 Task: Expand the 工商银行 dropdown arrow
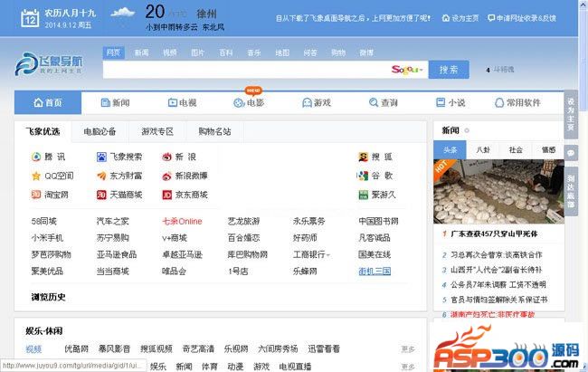(328, 255)
